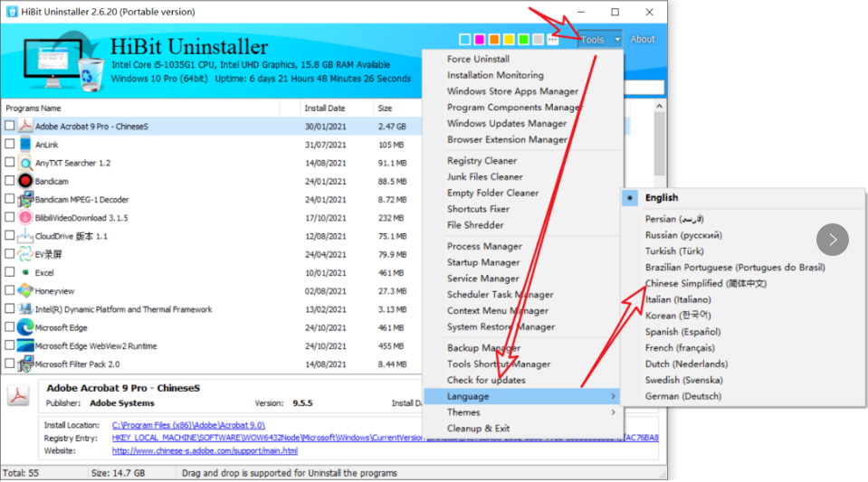Click the Excel program icon

coord(25,272)
